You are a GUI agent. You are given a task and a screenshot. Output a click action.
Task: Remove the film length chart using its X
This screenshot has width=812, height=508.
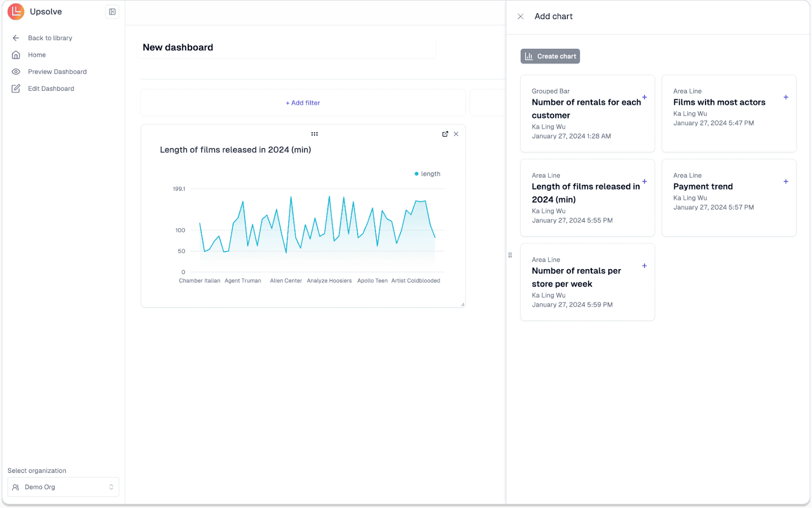click(456, 134)
